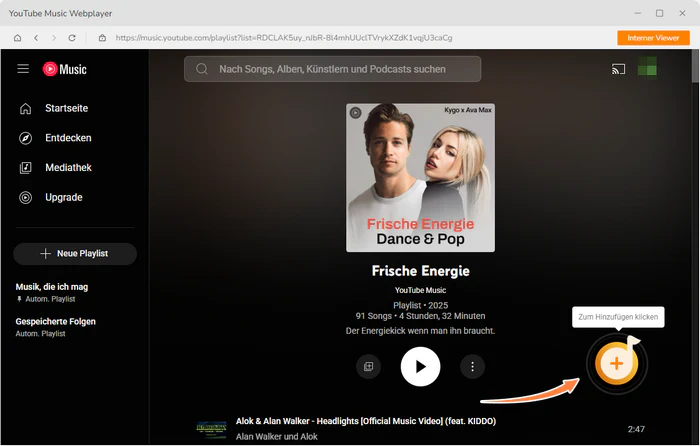The height and width of the screenshot is (446, 700).
Task: Open the 'Gespeicherte Folgen' playlist
Action: coord(55,327)
